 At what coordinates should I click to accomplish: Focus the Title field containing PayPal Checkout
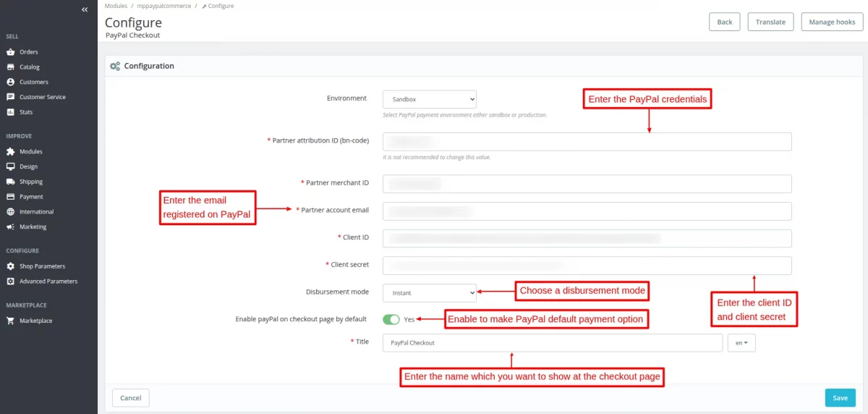[x=553, y=343]
